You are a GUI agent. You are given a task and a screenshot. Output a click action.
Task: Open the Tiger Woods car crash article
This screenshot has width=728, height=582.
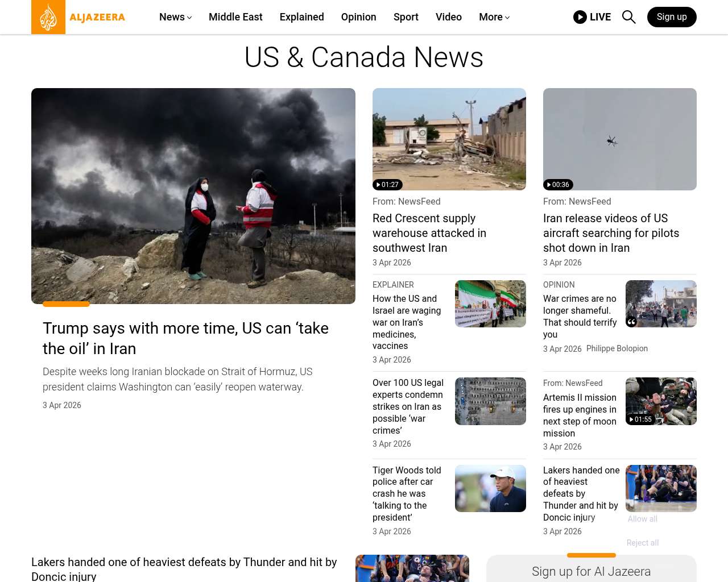tap(407, 494)
